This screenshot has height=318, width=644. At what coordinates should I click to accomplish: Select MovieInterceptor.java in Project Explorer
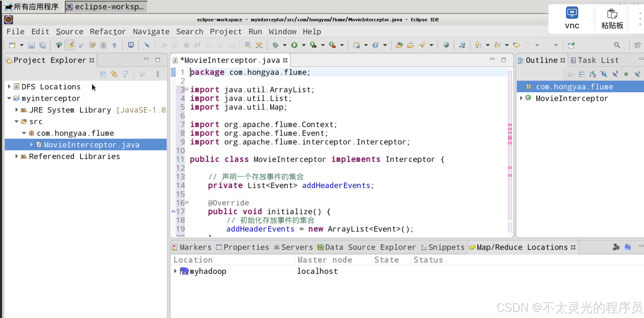pyautogui.click(x=86, y=145)
